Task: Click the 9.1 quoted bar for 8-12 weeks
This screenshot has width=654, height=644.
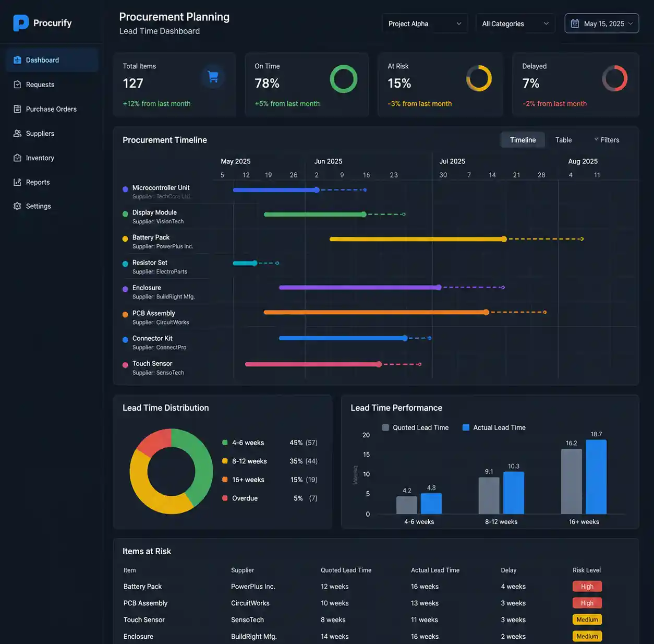Action: (489, 496)
